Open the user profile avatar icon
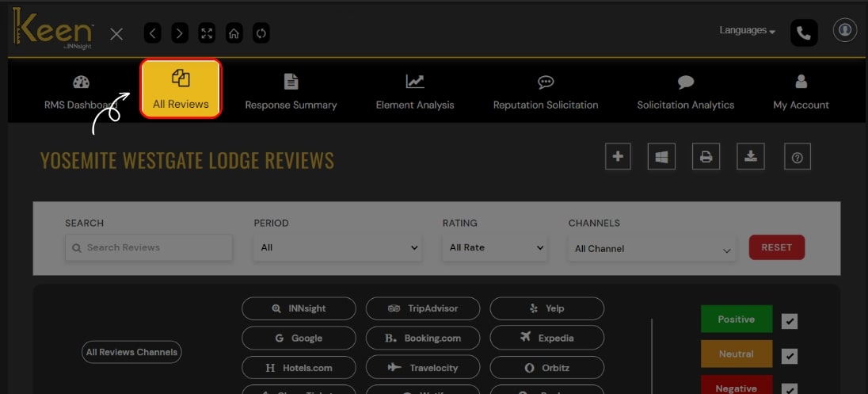Viewport: 868px width, 394px height. (845, 30)
